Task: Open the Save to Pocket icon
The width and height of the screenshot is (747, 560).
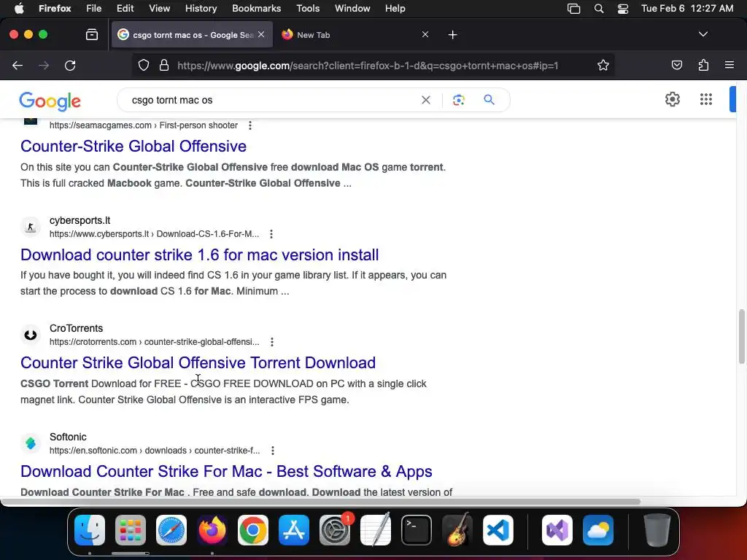Action: click(x=676, y=65)
